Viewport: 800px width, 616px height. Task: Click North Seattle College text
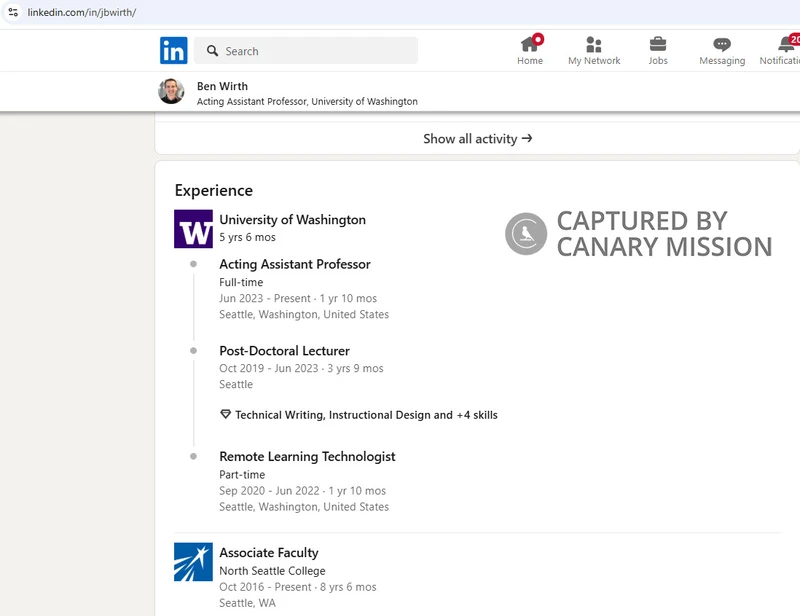272,571
